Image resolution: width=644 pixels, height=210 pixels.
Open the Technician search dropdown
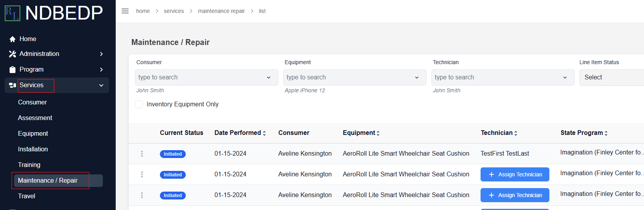click(503, 77)
